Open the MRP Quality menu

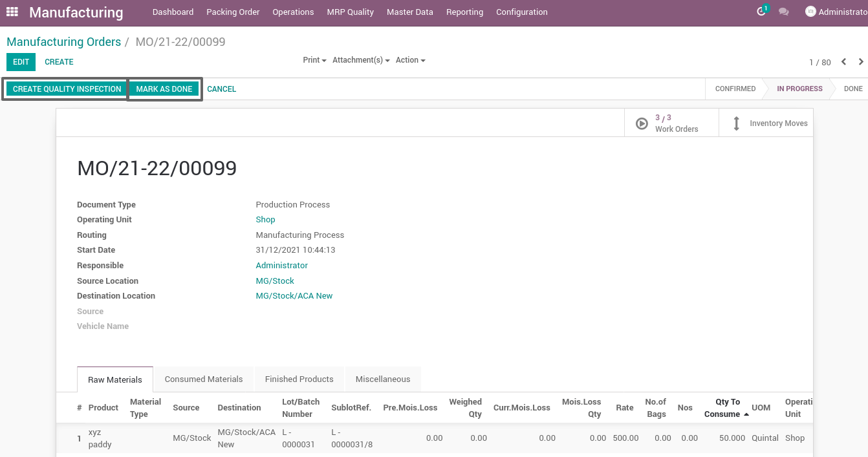[350, 12]
